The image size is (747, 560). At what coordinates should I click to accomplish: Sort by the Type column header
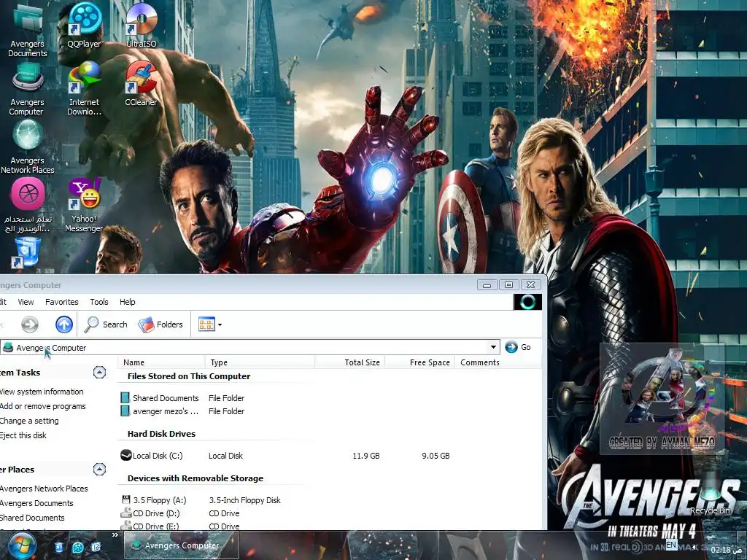tap(260, 362)
